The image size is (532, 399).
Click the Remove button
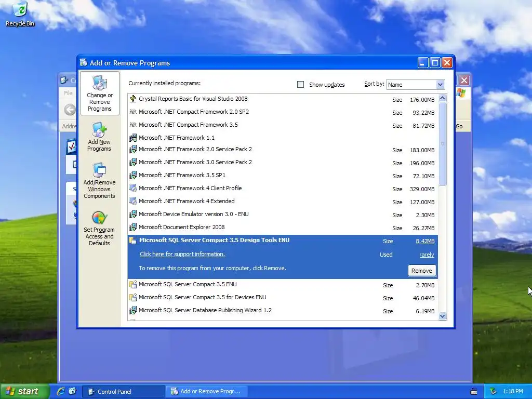coord(422,271)
